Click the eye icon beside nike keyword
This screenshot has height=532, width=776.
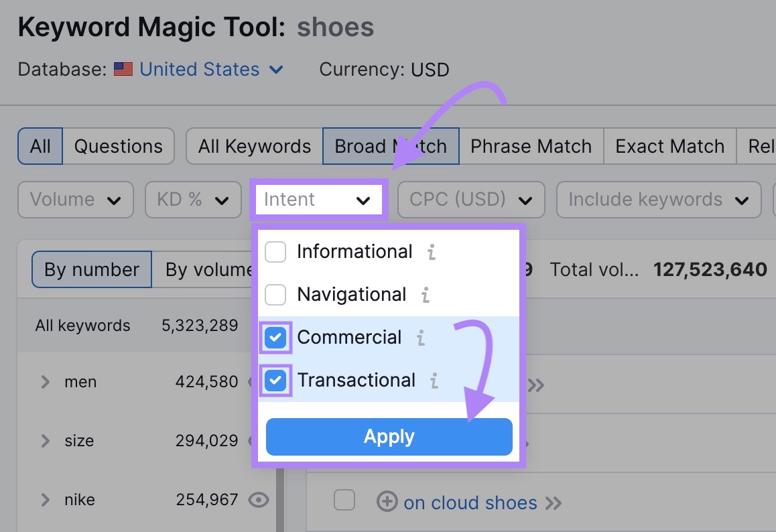tap(259, 500)
